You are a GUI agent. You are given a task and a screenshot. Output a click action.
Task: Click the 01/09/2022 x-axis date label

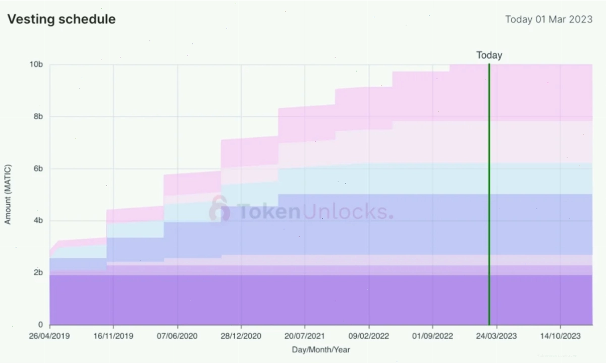click(432, 336)
